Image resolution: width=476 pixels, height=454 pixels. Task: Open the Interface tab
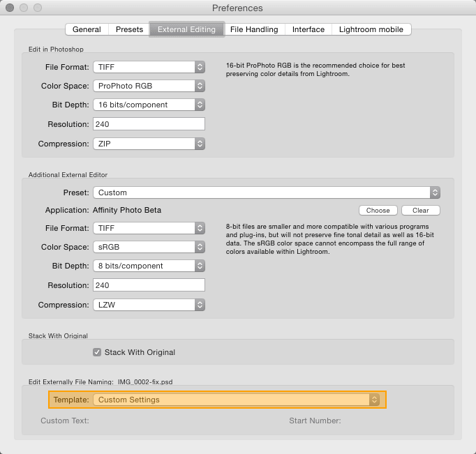pyautogui.click(x=308, y=29)
